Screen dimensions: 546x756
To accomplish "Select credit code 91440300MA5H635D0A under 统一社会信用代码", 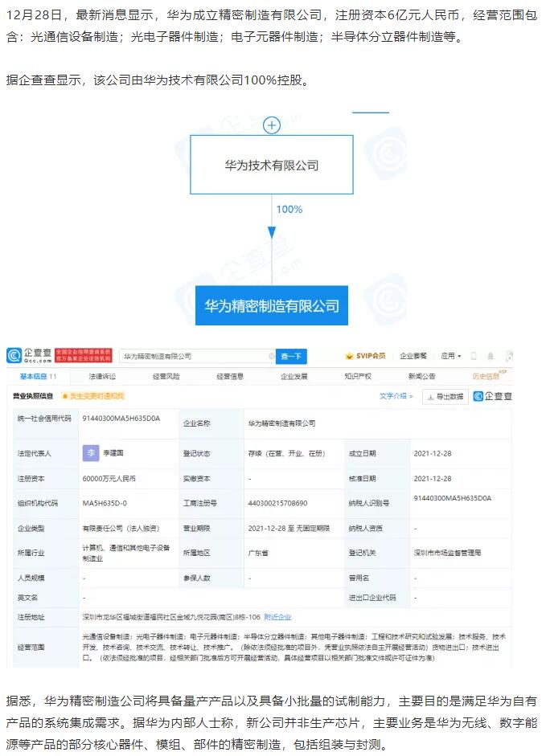I will tap(121, 419).
